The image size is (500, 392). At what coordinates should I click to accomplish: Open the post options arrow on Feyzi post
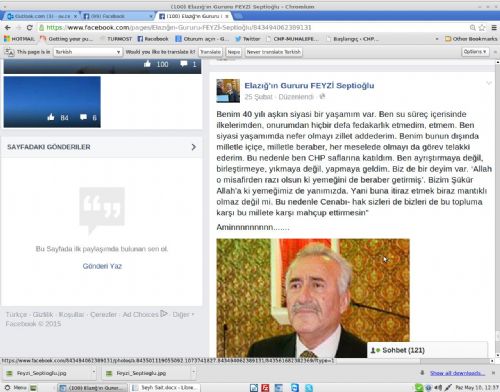[x=489, y=83]
